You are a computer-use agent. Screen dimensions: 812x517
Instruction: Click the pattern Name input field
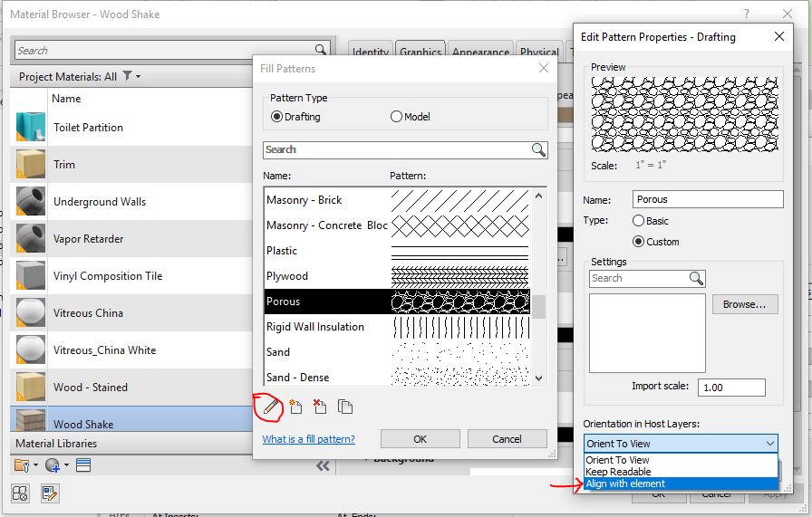[x=708, y=199]
